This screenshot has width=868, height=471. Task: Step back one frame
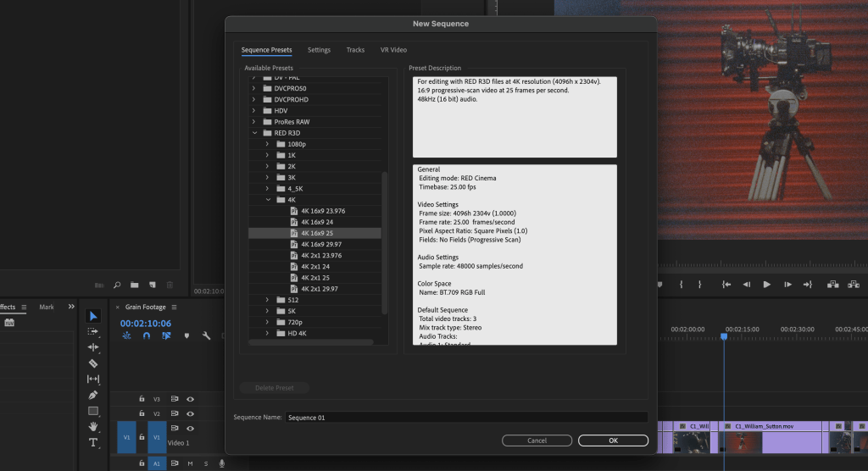(x=747, y=285)
